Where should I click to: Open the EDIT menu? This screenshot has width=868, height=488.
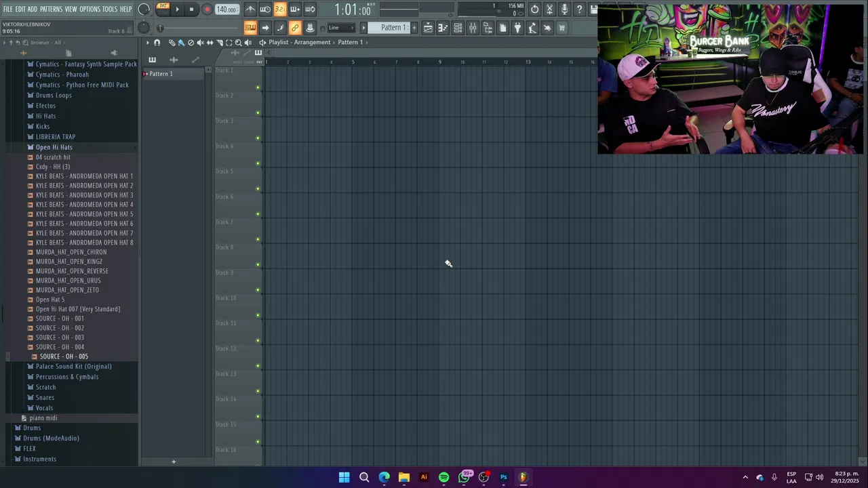coord(20,9)
